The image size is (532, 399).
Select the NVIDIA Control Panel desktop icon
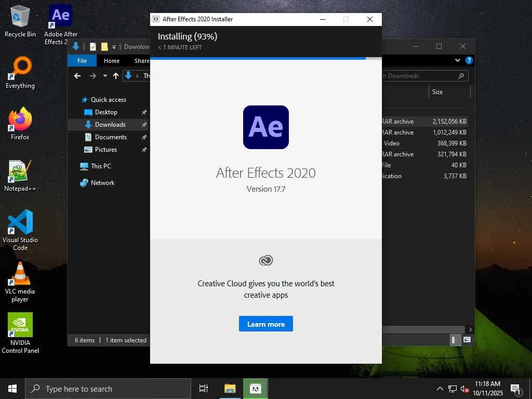click(20, 333)
